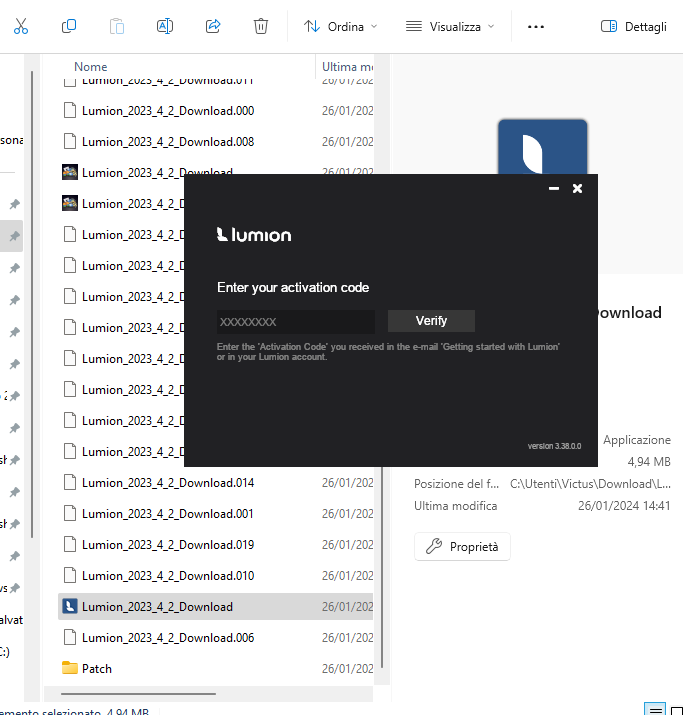Minimize the Lumion activation window
Image resolution: width=683 pixels, height=715 pixels.
point(554,188)
